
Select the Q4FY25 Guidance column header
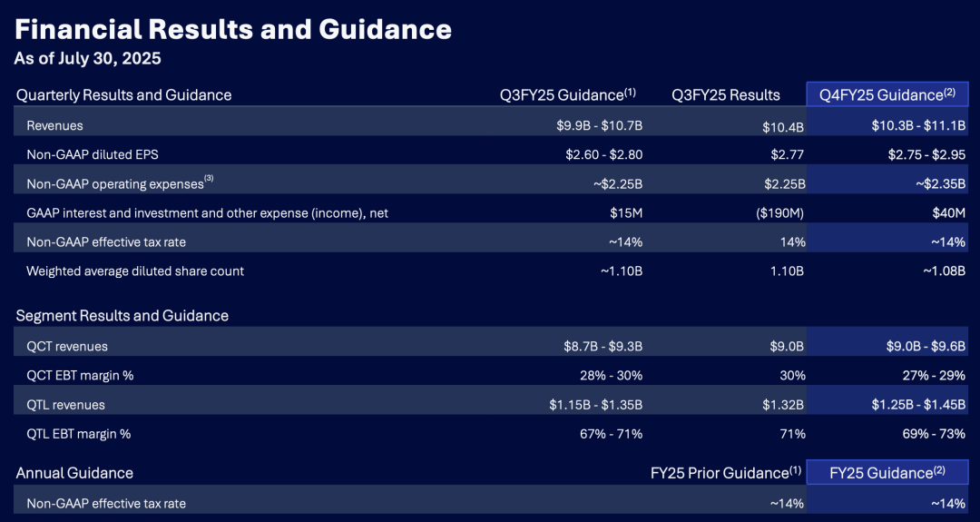tap(887, 94)
